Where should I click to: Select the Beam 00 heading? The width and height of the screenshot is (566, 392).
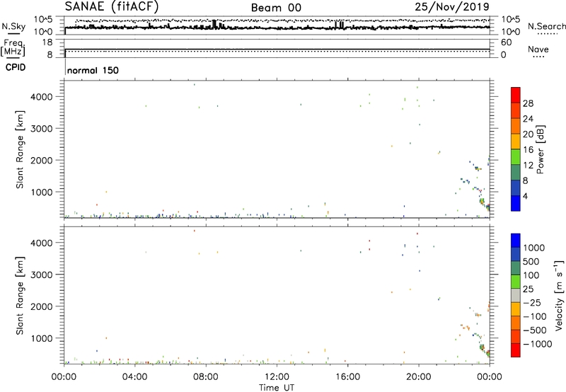[x=276, y=8]
